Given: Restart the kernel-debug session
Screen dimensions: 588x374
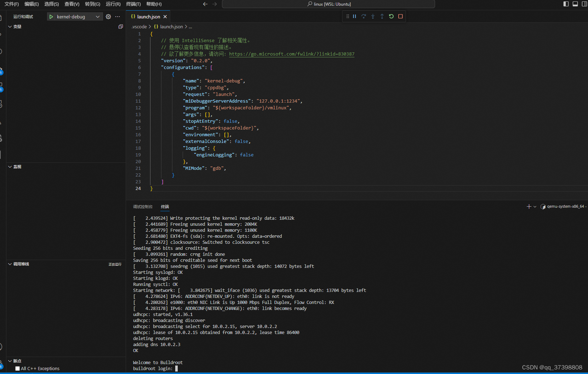Looking at the screenshot, I should (x=391, y=16).
